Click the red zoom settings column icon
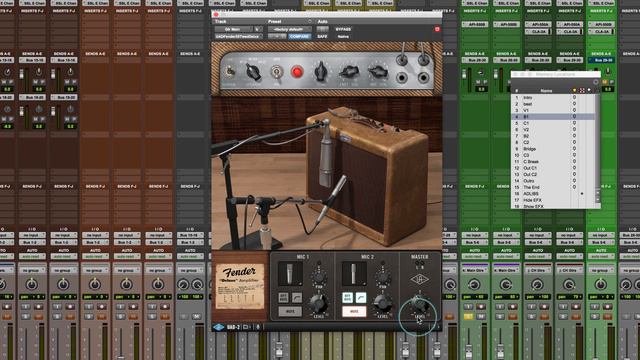 coord(582,90)
